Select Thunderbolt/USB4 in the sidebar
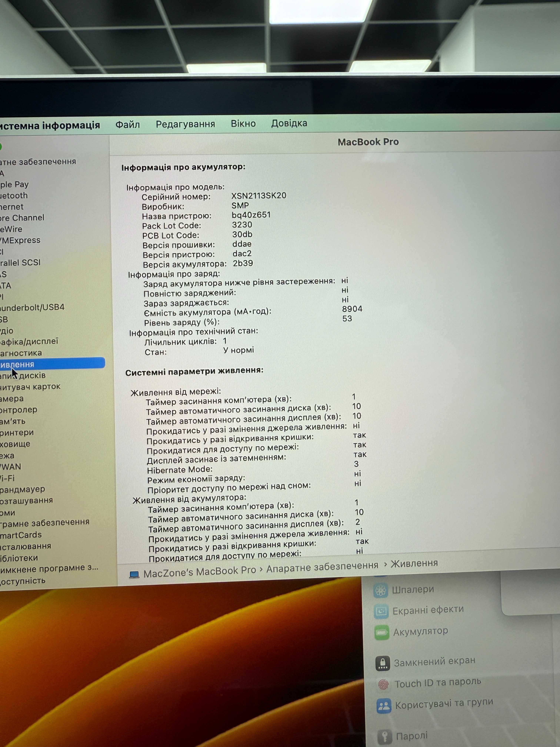560x747 pixels. 32,307
